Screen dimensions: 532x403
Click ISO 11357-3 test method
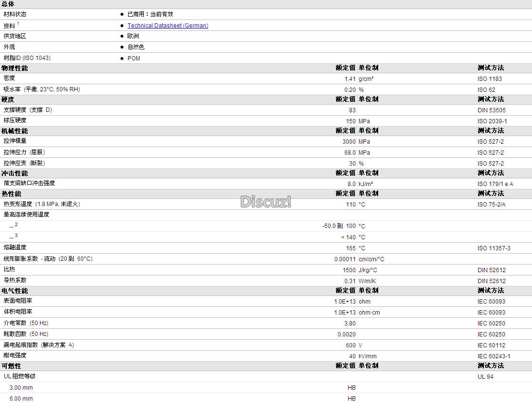coord(494,248)
